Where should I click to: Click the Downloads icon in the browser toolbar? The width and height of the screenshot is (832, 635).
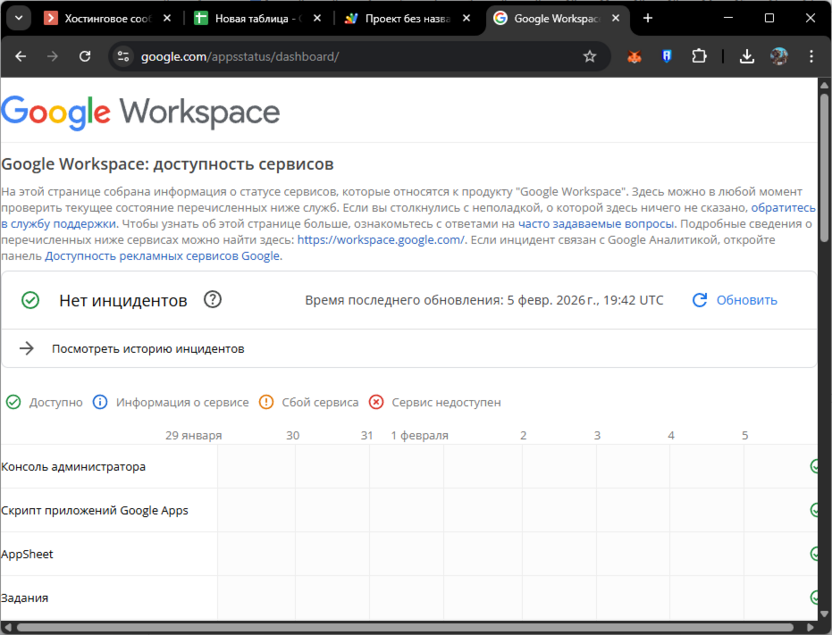click(746, 56)
